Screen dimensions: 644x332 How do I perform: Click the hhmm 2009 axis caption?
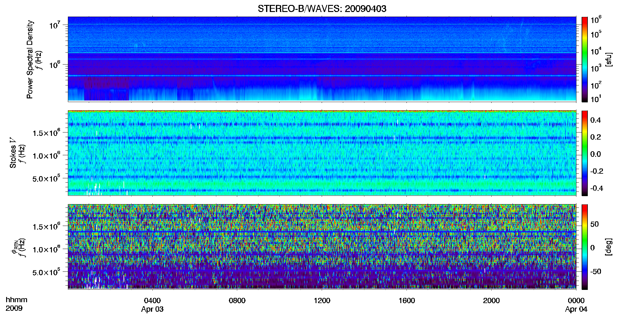(x=17, y=304)
